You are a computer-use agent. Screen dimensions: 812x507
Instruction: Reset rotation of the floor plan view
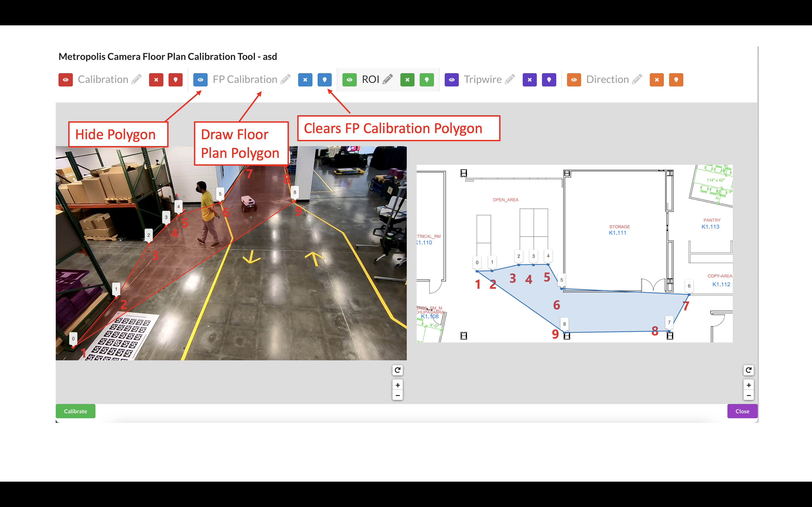tap(749, 370)
